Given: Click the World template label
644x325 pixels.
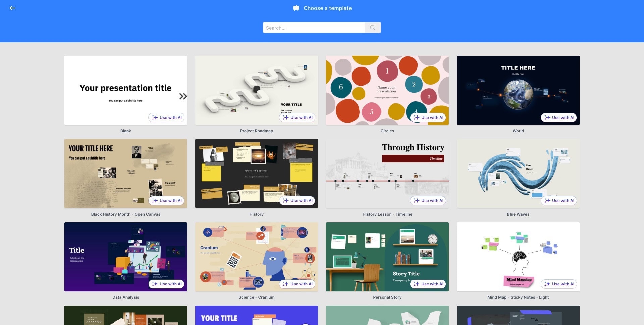Looking at the screenshot, I should point(518,131).
